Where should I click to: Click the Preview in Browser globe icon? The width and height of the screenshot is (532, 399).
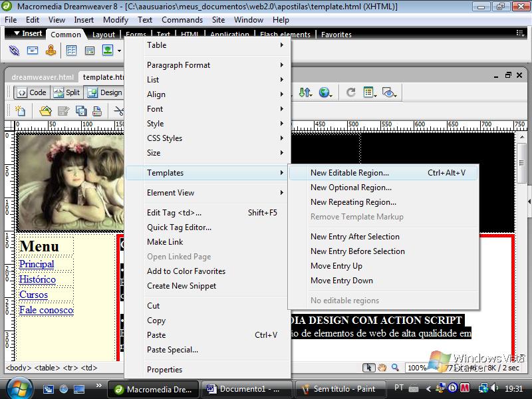[x=325, y=92]
